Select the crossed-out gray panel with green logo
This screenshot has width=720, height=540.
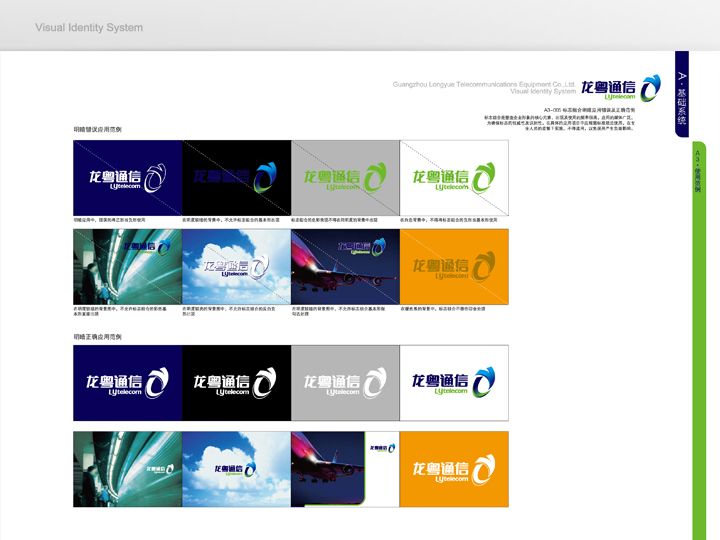pyautogui.click(x=345, y=178)
